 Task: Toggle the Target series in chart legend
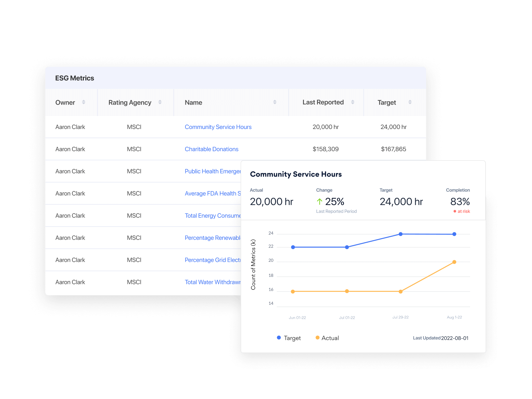[x=289, y=338]
